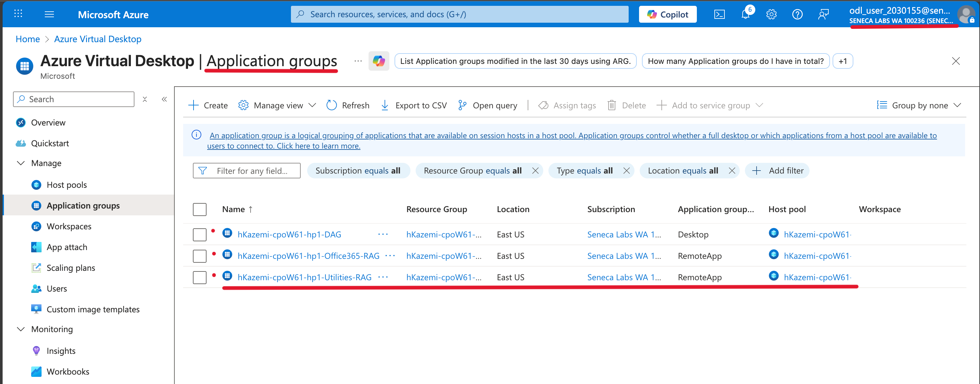Go to Workspaces
Screen dimensions: 980x384
pyautogui.click(x=69, y=226)
